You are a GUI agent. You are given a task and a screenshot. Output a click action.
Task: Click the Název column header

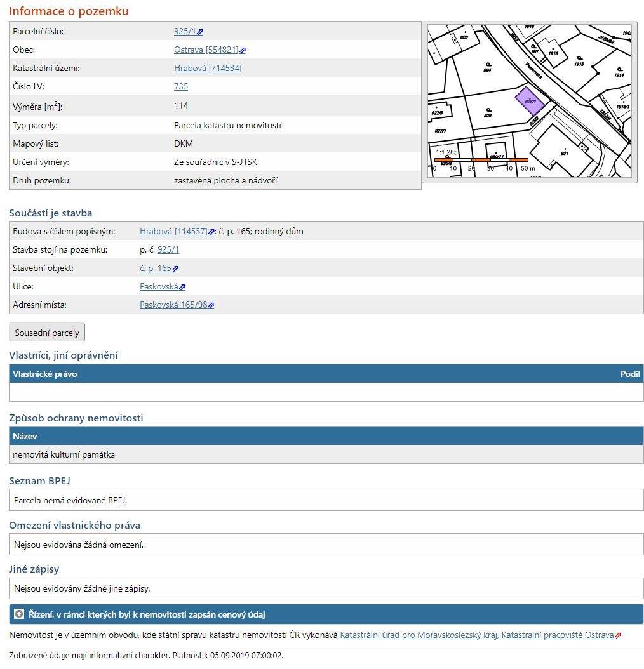pyautogui.click(x=25, y=436)
